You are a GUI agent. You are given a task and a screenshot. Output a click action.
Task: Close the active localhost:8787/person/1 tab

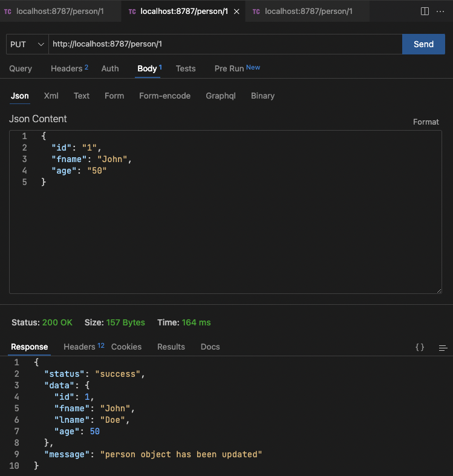(236, 11)
